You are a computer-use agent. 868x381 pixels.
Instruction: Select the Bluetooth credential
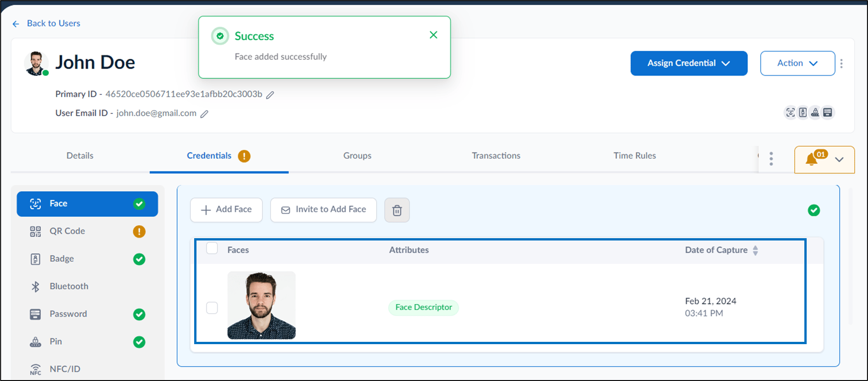click(88, 287)
